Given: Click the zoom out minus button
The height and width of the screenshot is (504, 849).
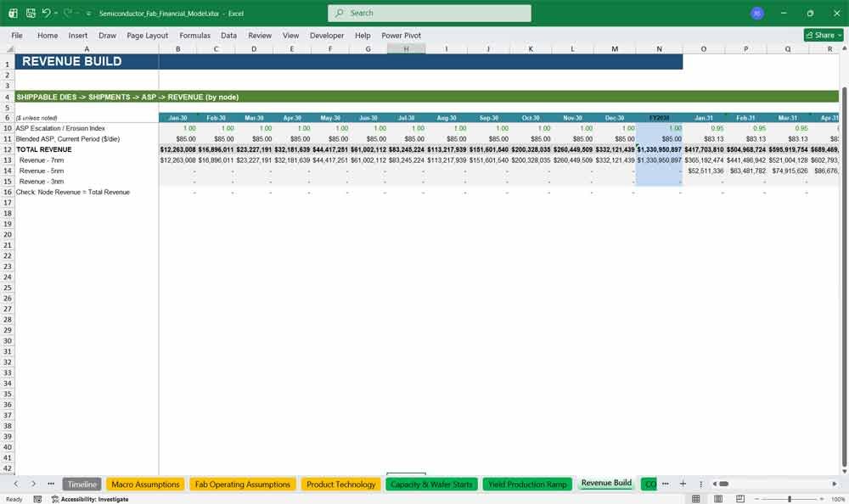Looking at the screenshot, I should [x=757, y=499].
